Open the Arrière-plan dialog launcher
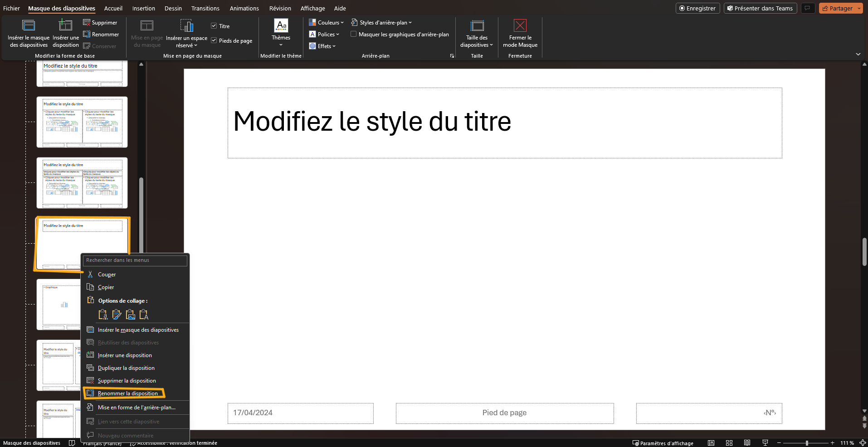This screenshot has height=447, width=868. [x=452, y=56]
